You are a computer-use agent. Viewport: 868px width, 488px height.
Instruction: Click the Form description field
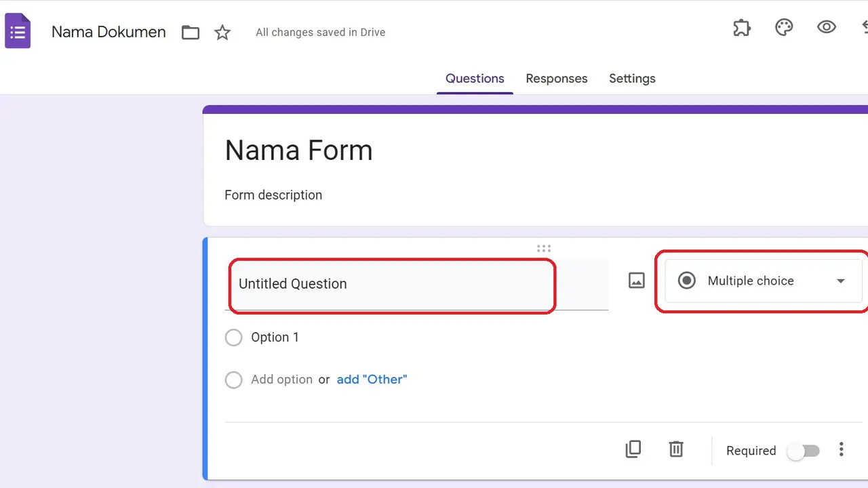[273, 195]
